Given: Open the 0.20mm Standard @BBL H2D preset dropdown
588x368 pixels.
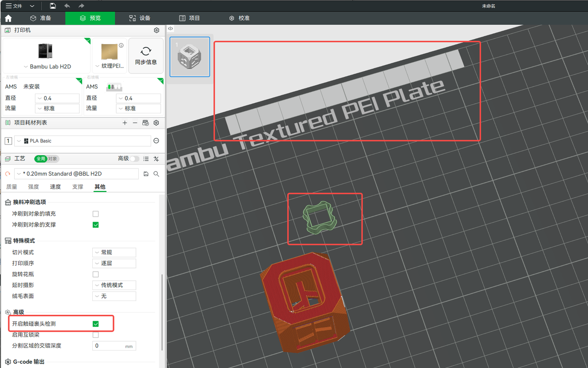Looking at the screenshot, I should (x=76, y=174).
